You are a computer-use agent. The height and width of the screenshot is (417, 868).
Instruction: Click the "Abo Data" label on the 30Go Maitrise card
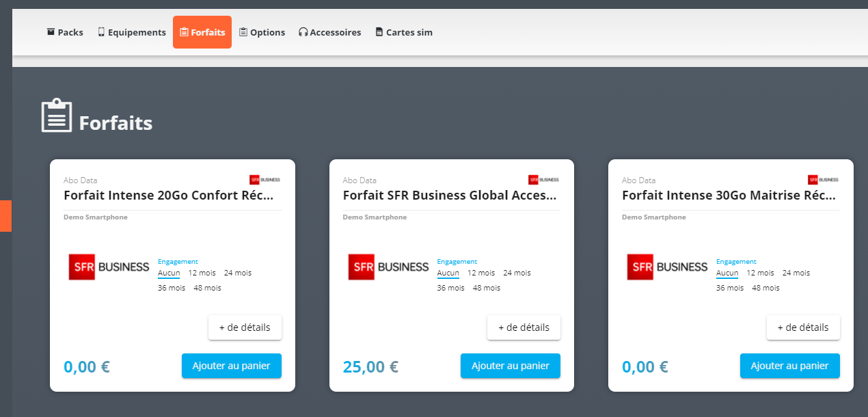[x=639, y=180]
